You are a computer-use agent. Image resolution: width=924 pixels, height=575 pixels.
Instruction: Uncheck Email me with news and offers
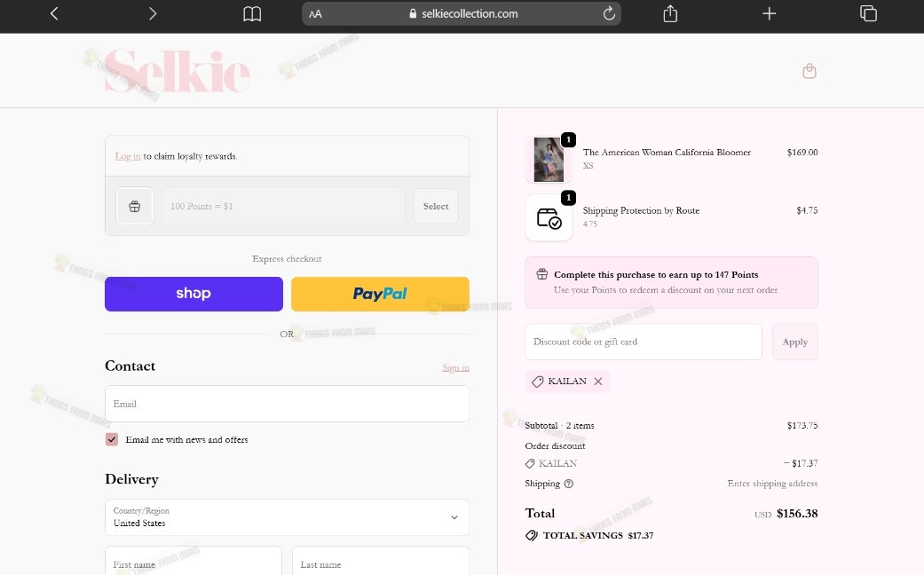(112, 439)
